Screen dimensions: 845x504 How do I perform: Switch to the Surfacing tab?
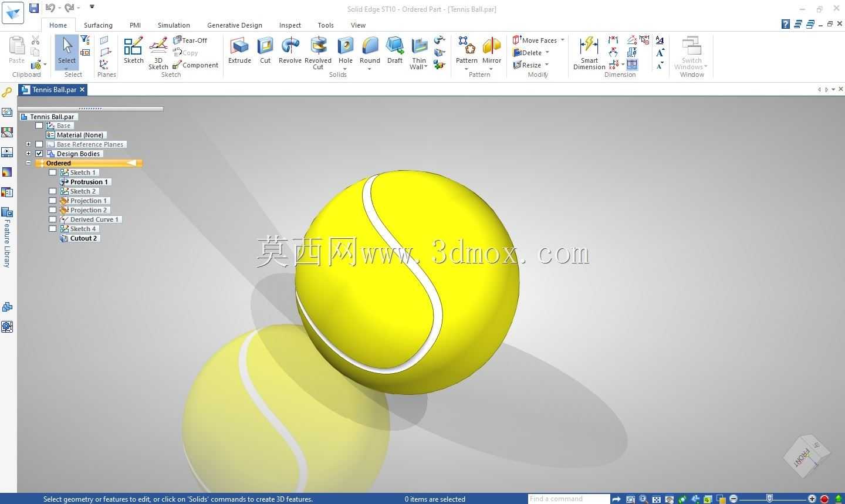pyautogui.click(x=98, y=25)
